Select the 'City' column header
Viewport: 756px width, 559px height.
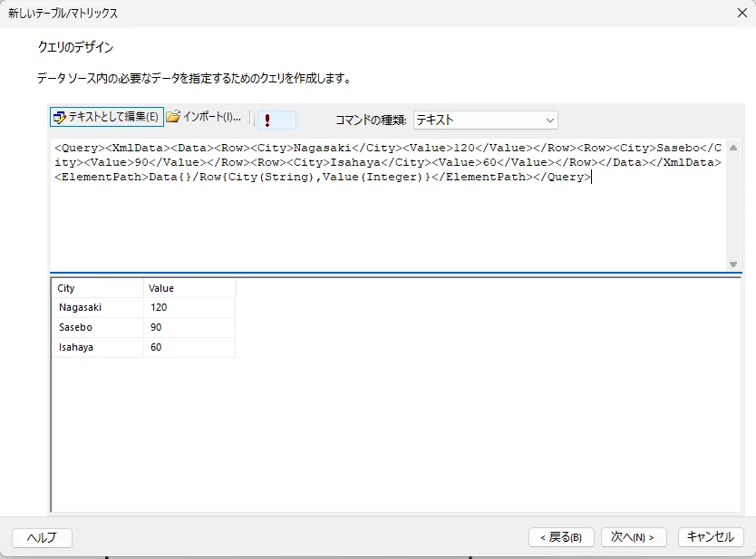[98, 288]
